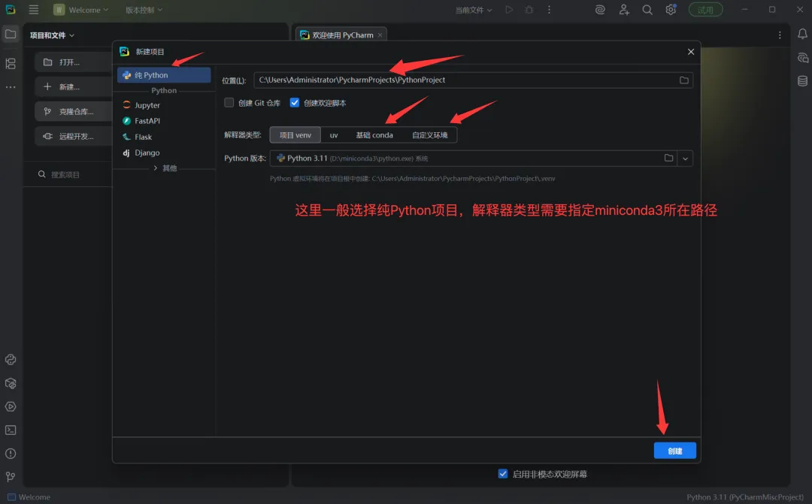The width and height of the screenshot is (812, 504).
Task: Open the AI Assistant swirl icon in toolbar
Action: (600, 10)
